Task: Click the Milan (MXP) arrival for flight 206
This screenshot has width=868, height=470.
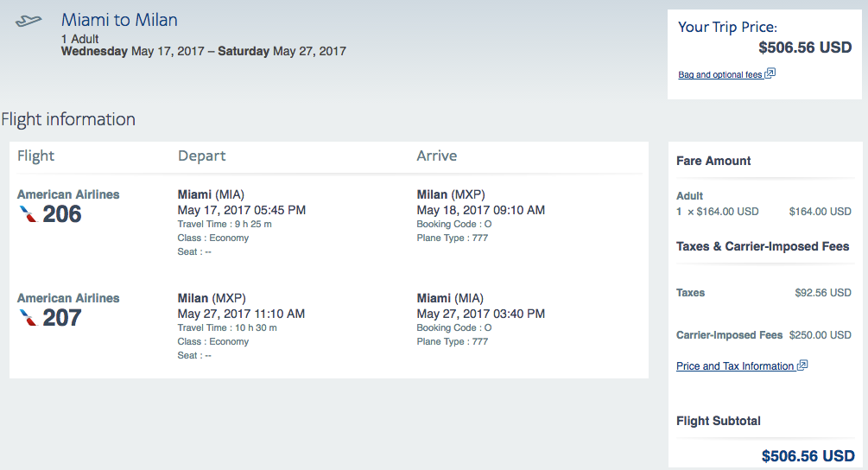Action: click(x=451, y=194)
